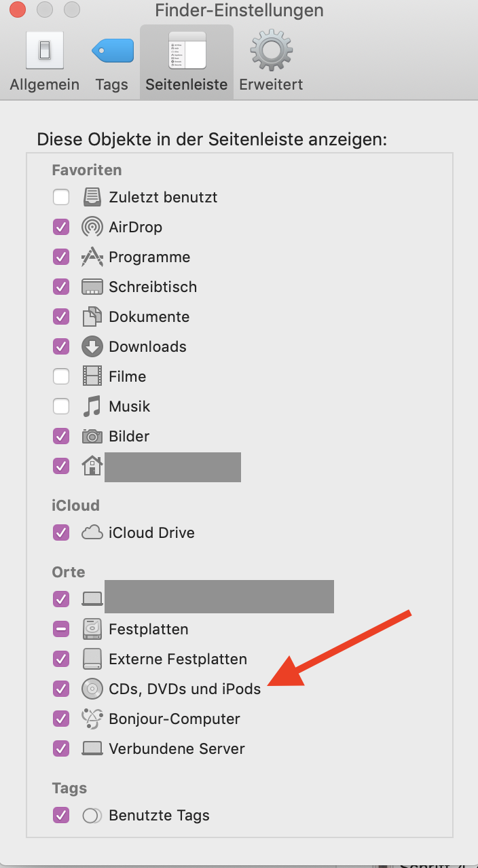
Task: Uncheck the Dokumente checkbox
Action: pyautogui.click(x=61, y=317)
